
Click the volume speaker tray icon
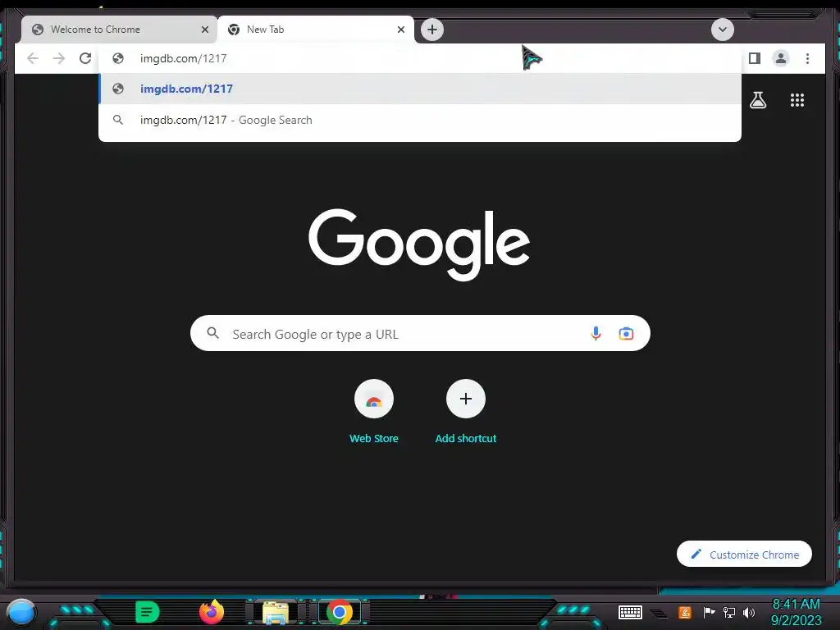click(749, 612)
